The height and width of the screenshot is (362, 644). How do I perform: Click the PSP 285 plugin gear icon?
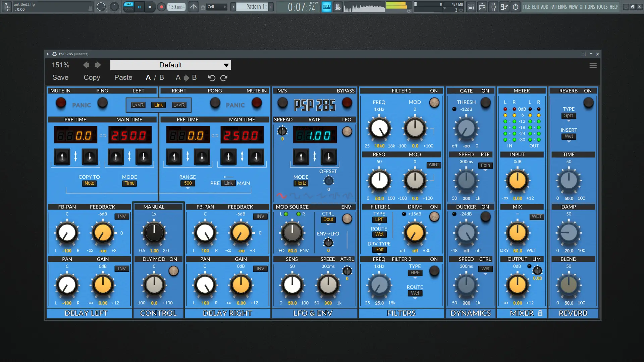54,54
